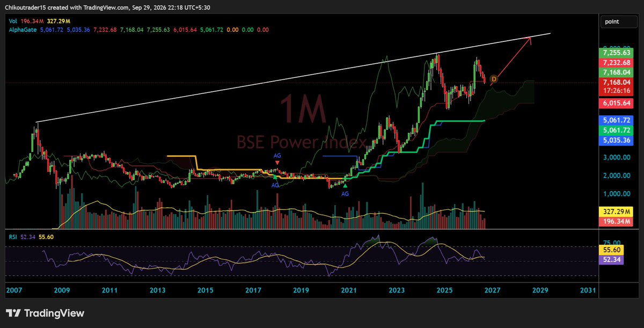The height and width of the screenshot is (328, 644).
Task: Click the 2013 label on the time axis
Action: point(157,290)
